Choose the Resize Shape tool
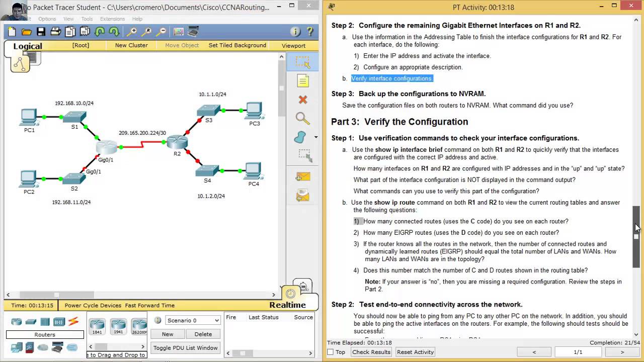644x362 pixels. pos(304,156)
